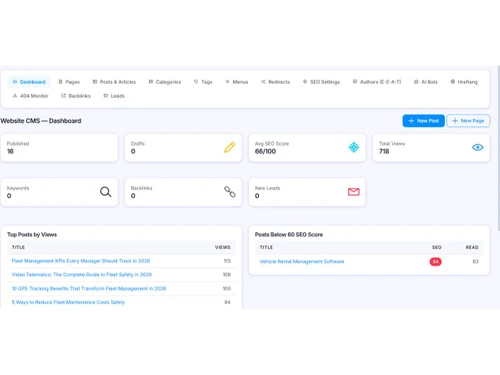Switch to the Backlinks tab
The height and width of the screenshot is (375, 500).
[76, 96]
